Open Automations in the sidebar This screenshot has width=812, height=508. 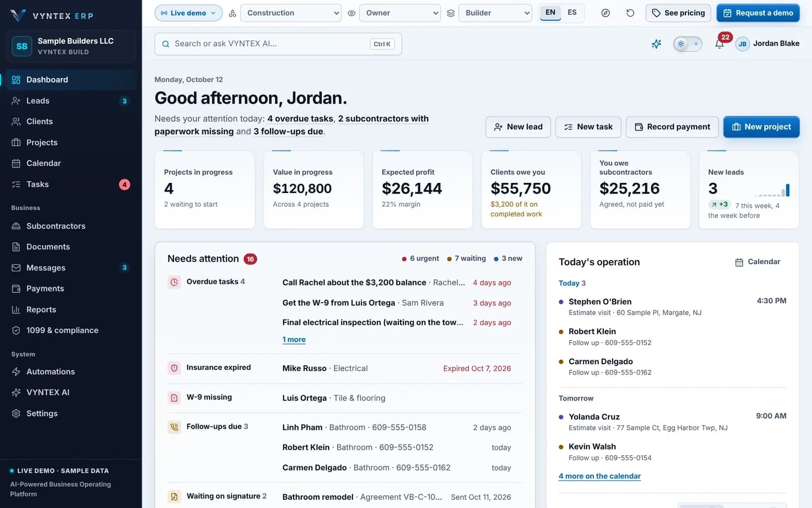71,372
